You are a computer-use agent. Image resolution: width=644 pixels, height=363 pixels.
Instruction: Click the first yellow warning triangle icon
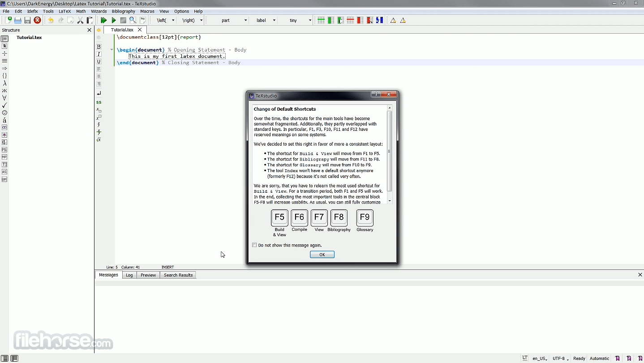393,20
